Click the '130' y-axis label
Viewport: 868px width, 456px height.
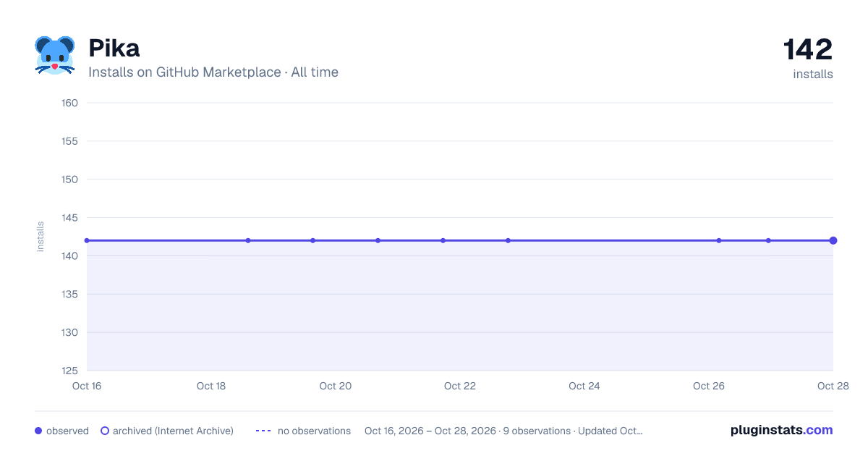pos(70,333)
